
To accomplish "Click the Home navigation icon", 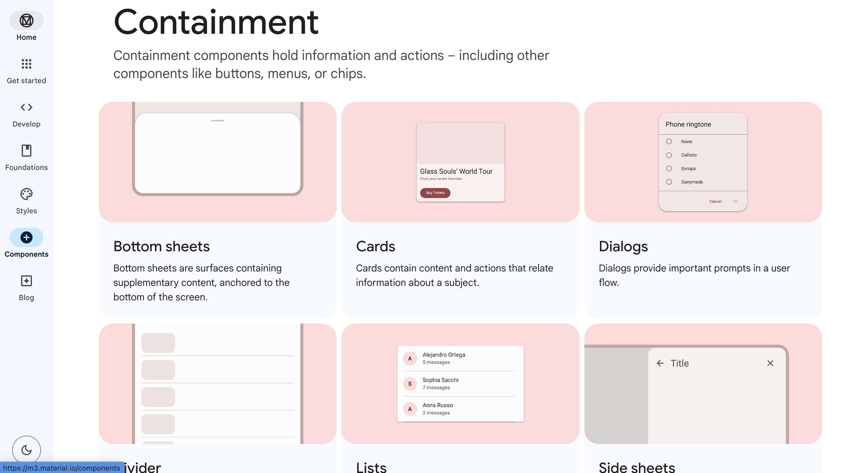I will 26,20.
